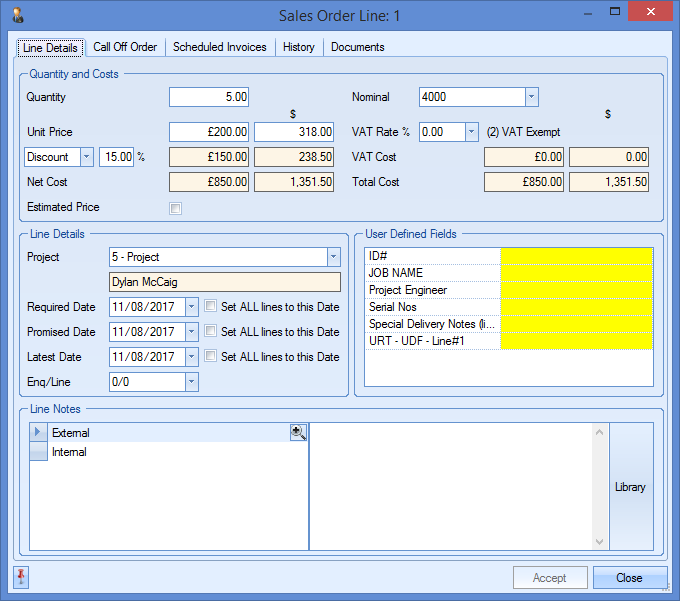Click the application icon in title bar

point(17,15)
